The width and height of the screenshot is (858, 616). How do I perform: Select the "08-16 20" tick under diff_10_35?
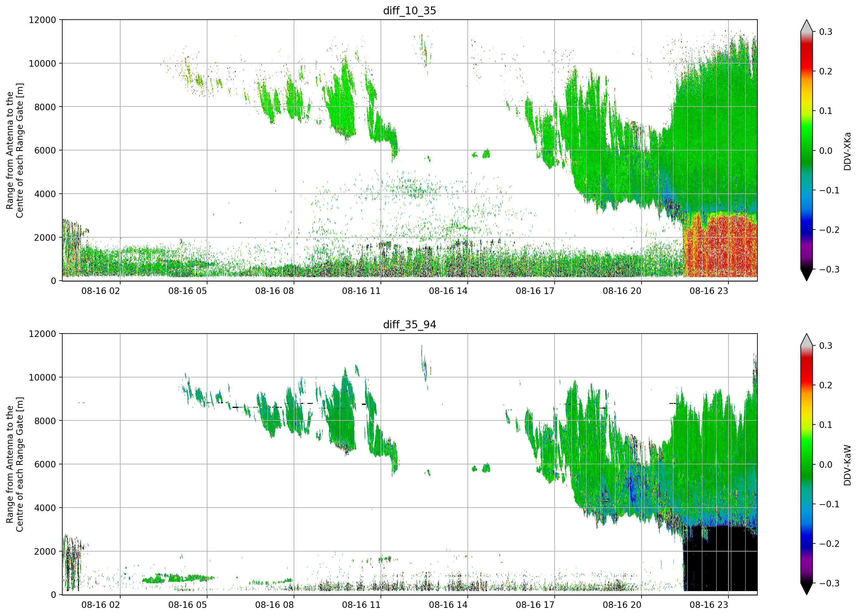coord(622,291)
